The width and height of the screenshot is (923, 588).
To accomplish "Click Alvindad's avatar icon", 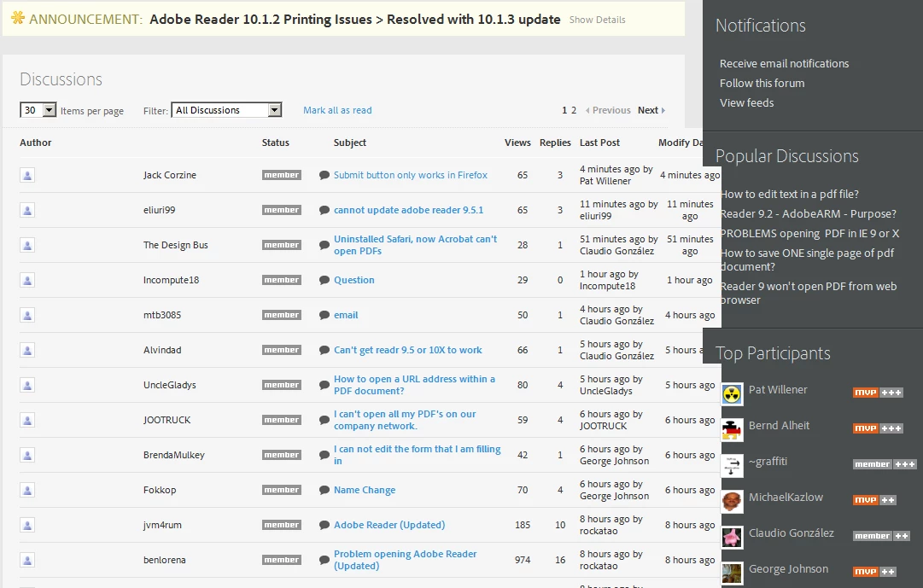I will point(27,350).
